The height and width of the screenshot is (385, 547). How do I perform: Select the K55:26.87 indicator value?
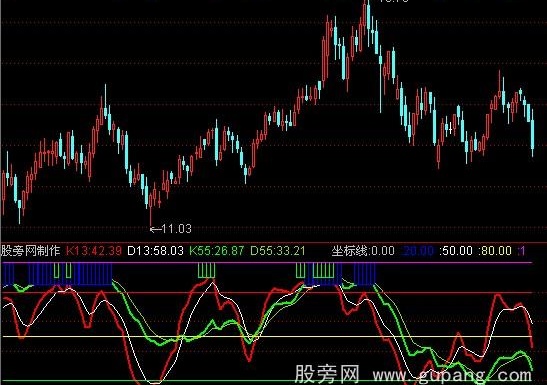pyautogui.click(x=217, y=251)
